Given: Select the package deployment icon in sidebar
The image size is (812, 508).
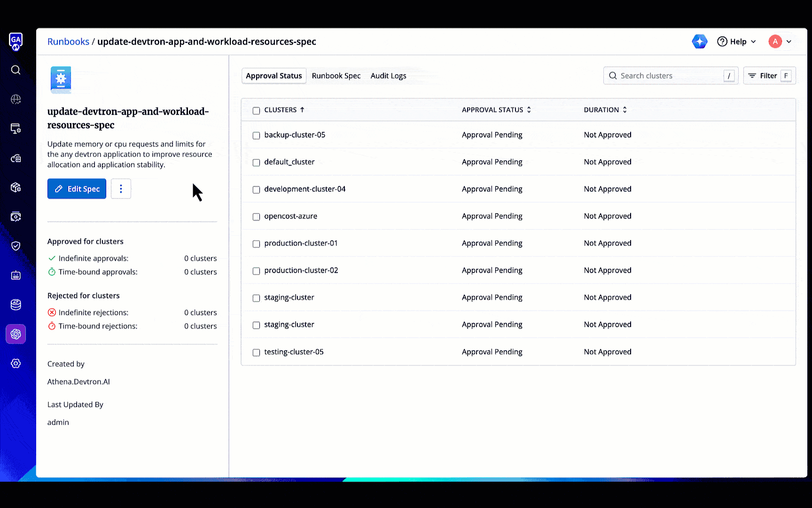Looking at the screenshot, I should (x=16, y=187).
